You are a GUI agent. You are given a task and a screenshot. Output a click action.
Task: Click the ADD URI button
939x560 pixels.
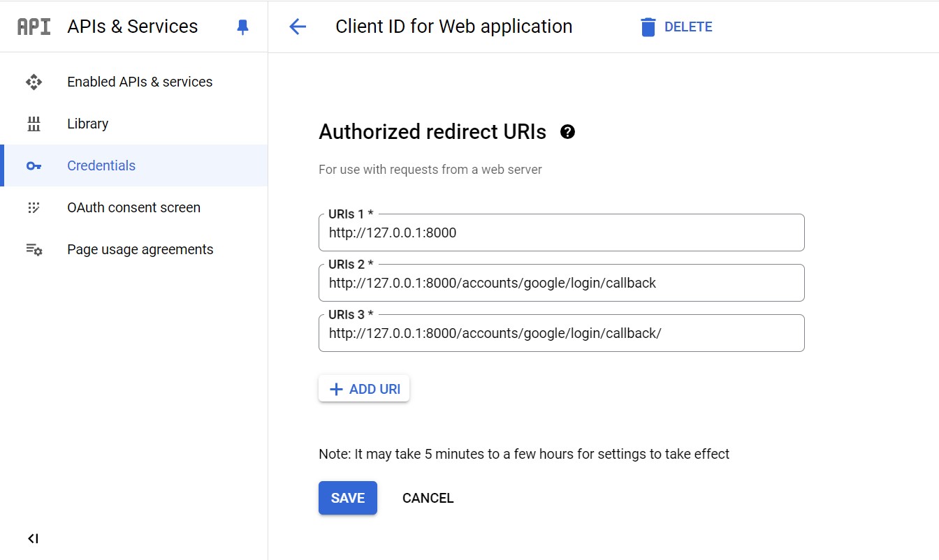(363, 388)
